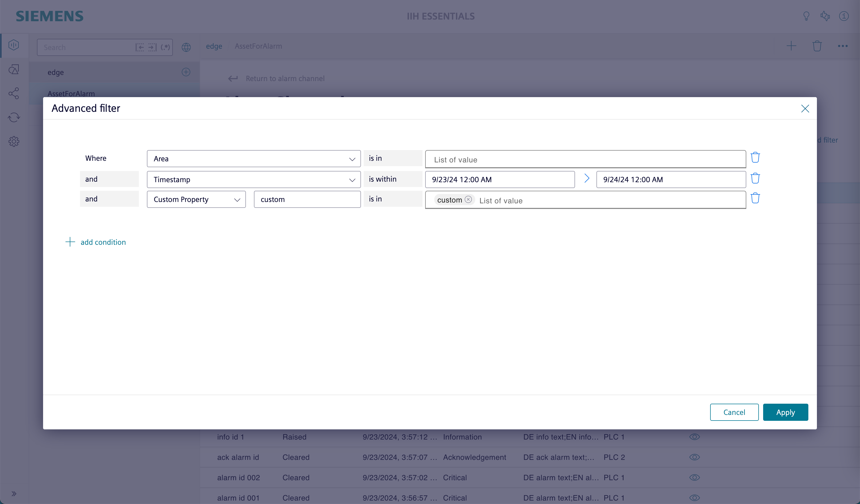Click 'alarm id 002' table cell
Image resolution: width=860 pixels, height=504 pixels.
click(238, 478)
